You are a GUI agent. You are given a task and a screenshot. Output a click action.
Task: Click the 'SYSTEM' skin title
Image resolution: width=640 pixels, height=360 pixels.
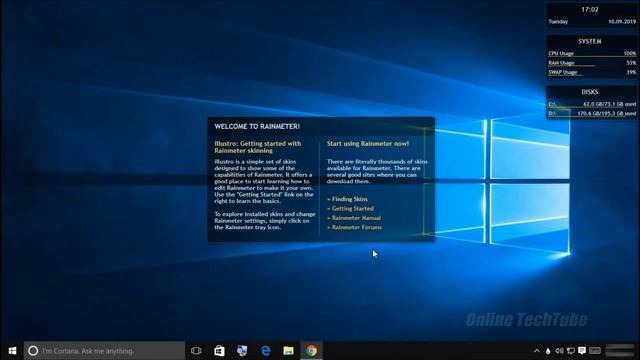(x=590, y=41)
